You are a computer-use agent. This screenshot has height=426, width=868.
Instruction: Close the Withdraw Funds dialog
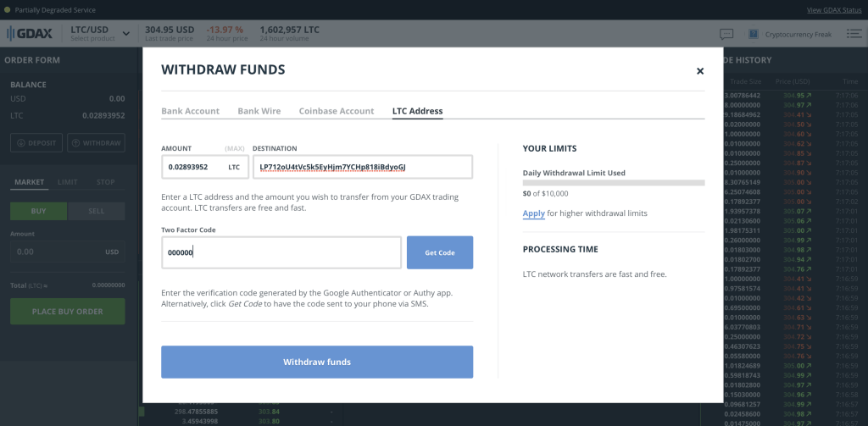[700, 71]
